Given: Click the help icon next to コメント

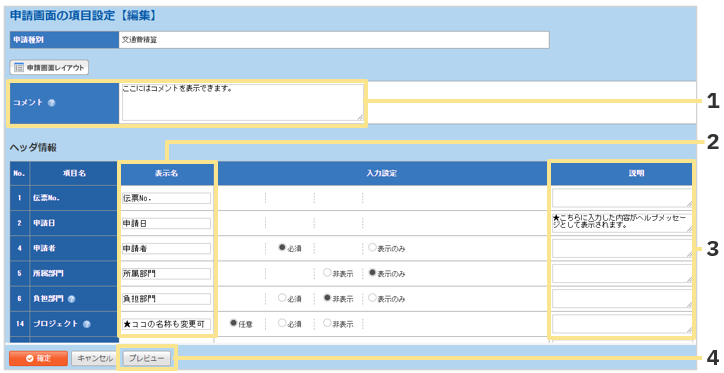Looking at the screenshot, I should pyautogui.click(x=51, y=103).
